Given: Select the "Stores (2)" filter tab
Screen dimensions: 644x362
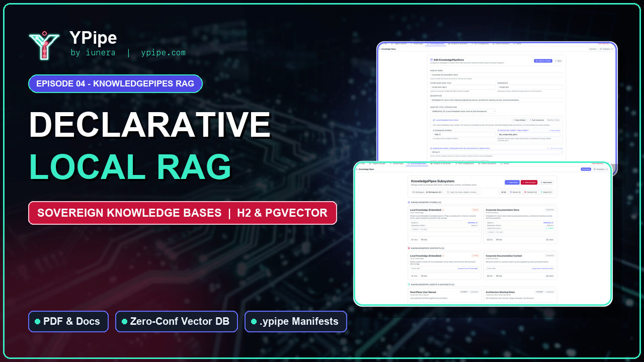Looking at the screenshot, I should (x=516, y=192).
